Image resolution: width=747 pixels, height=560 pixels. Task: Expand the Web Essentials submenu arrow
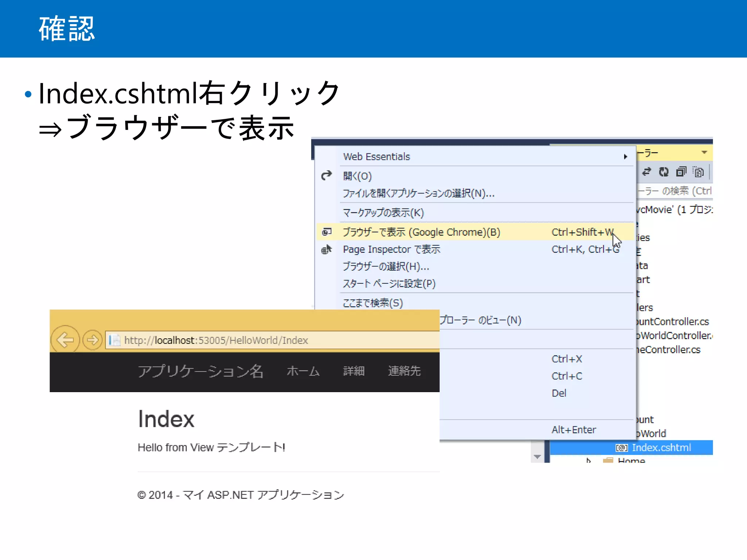click(626, 157)
